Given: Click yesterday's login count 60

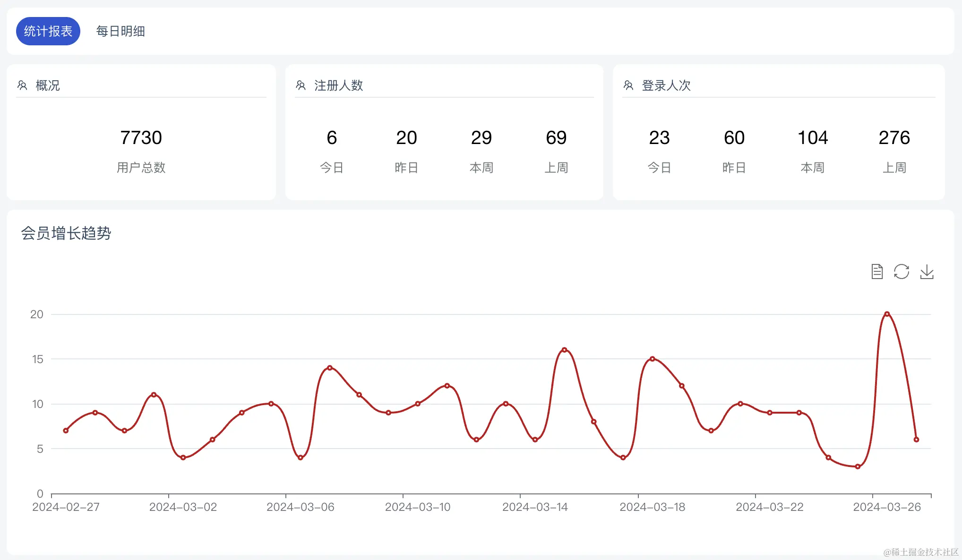Looking at the screenshot, I should 734,138.
